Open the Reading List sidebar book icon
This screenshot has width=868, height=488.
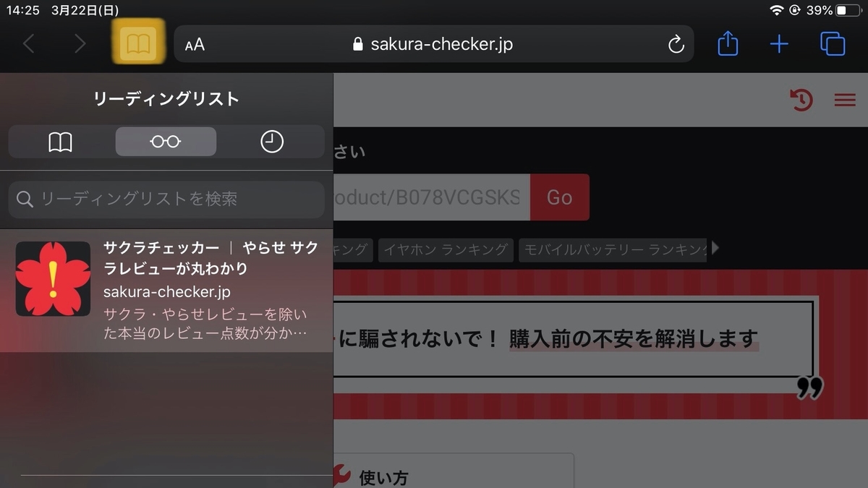[137, 43]
